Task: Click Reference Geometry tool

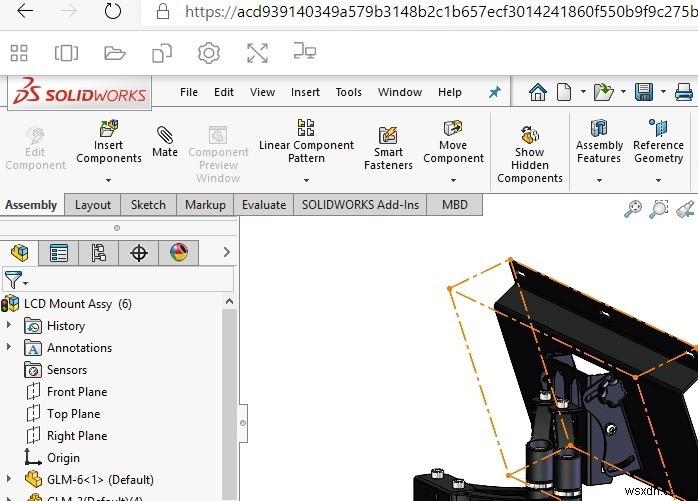Action: click(x=658, y=142)
